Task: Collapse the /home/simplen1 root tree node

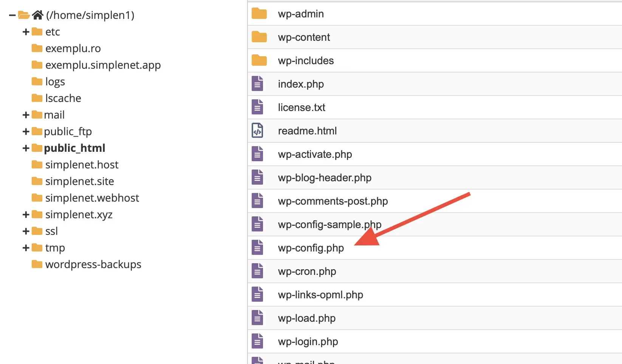Action: pyautogui.click(x=12, y=15)
